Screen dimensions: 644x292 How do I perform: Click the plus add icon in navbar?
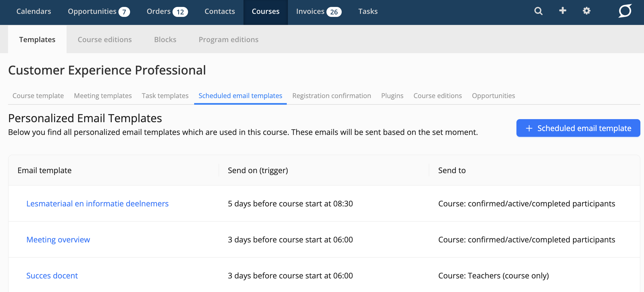point(562,11)
